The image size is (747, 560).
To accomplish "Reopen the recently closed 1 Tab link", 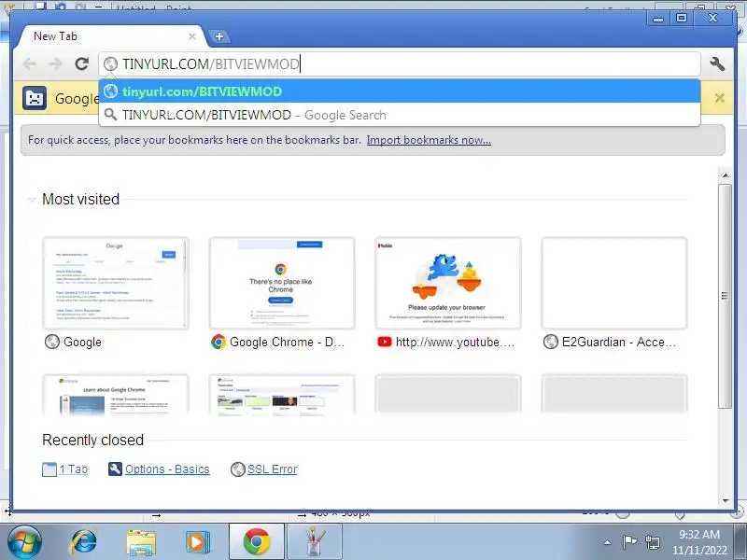I will [x=74, y=469].
